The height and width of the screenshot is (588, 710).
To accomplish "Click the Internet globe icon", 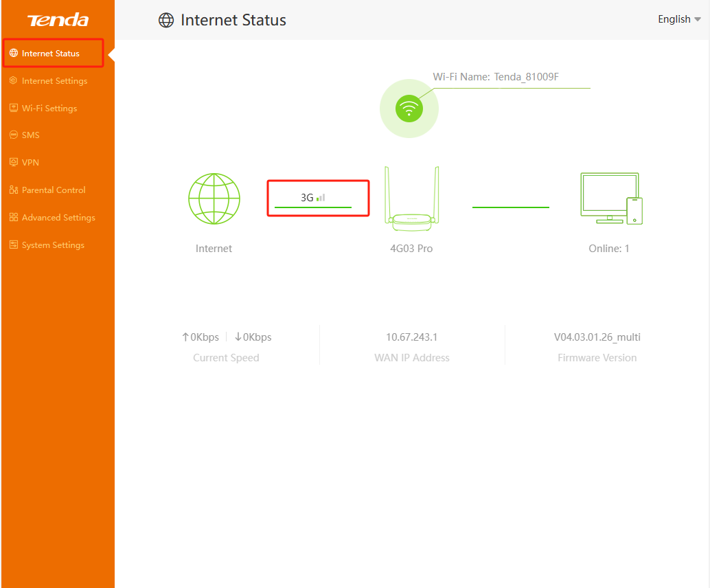I will [214, 199].
